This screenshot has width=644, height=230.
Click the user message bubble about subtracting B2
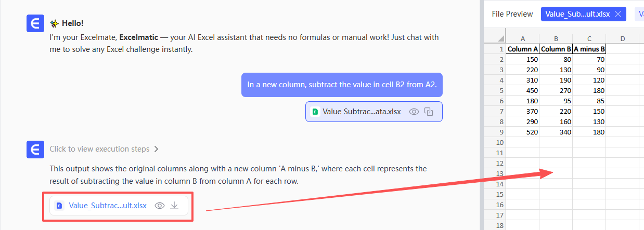coord(342,85)
